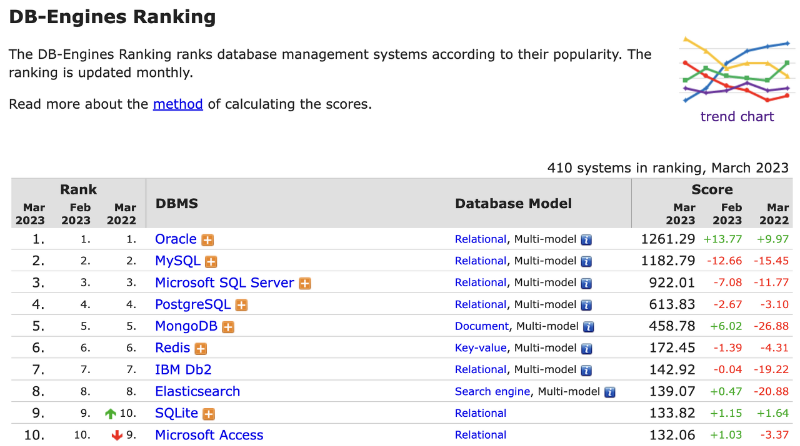
Task: Click Relational model link in SQLite row
Action: pyautogui.click(x=481, y=413)
